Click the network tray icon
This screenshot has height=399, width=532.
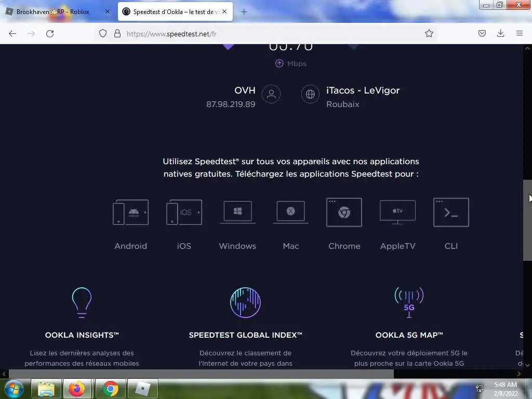pyautogui.click(x=480, y=389)
